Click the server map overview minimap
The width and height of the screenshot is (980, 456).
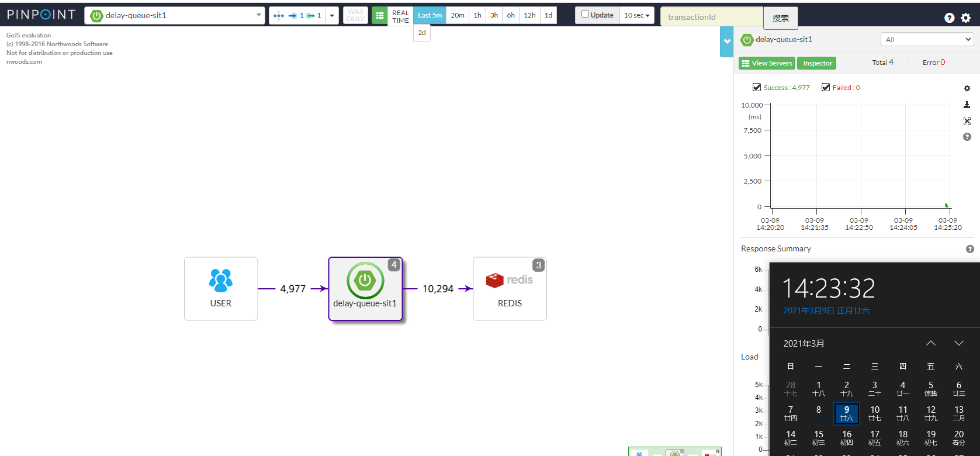pos(675,452)
